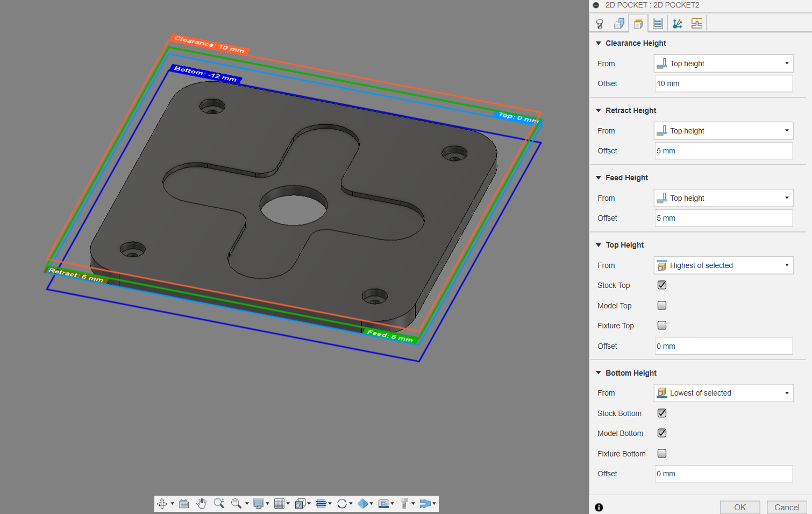
Task: Open the Tool tab with the end mill icon
Action: [600, 24]
